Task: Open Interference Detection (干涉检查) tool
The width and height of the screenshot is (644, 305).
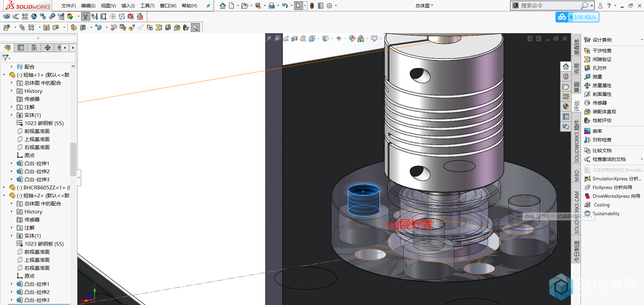Action: tap(598, 51)
